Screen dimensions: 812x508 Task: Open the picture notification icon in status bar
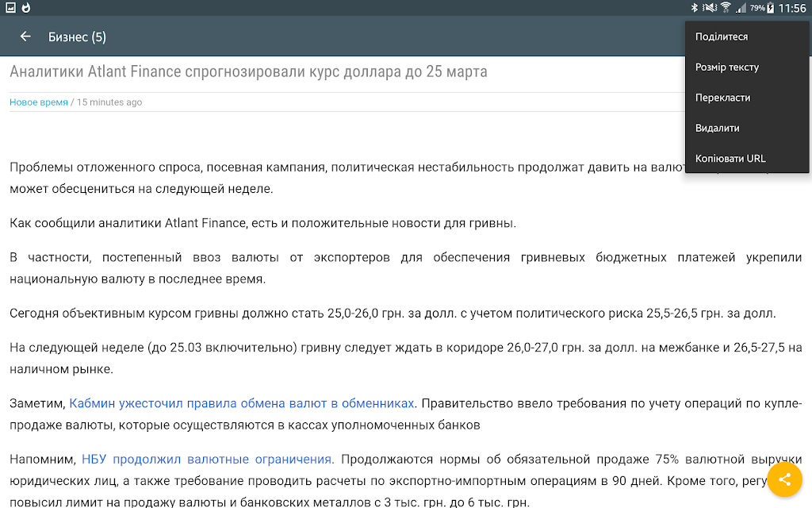point(10,7)
